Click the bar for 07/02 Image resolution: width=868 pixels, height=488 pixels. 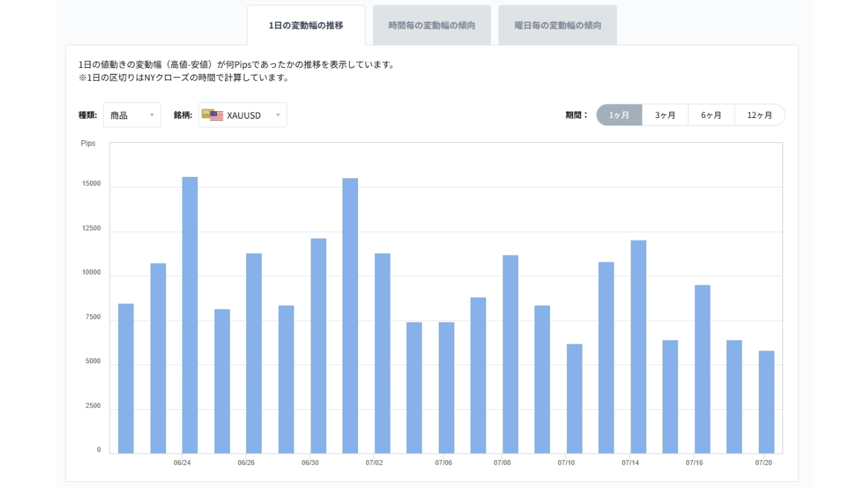click(382, 353)
